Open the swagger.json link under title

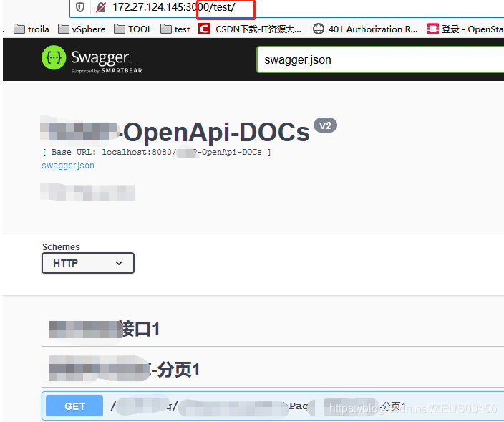(x=68, y=166)
